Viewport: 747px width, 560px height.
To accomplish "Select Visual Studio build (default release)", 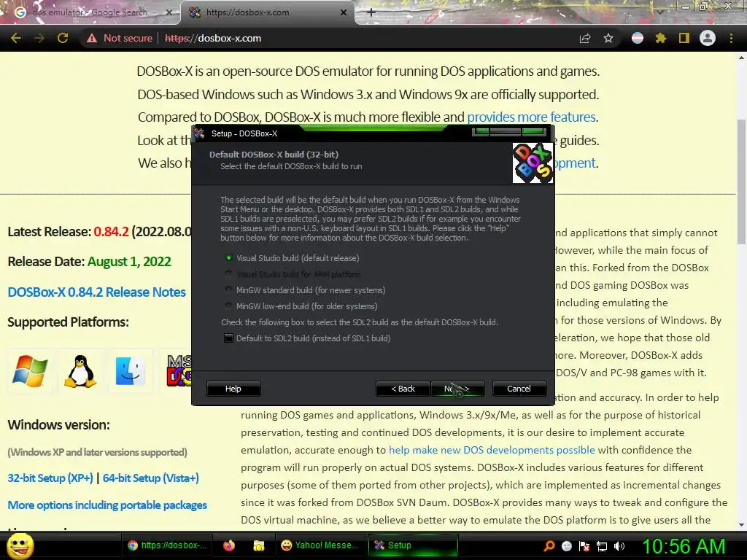I will [293, 258].
